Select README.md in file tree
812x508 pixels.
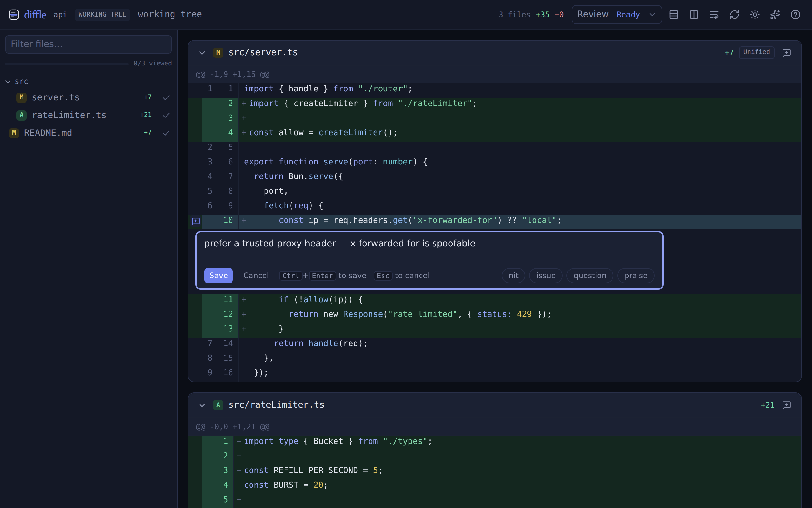88,133
